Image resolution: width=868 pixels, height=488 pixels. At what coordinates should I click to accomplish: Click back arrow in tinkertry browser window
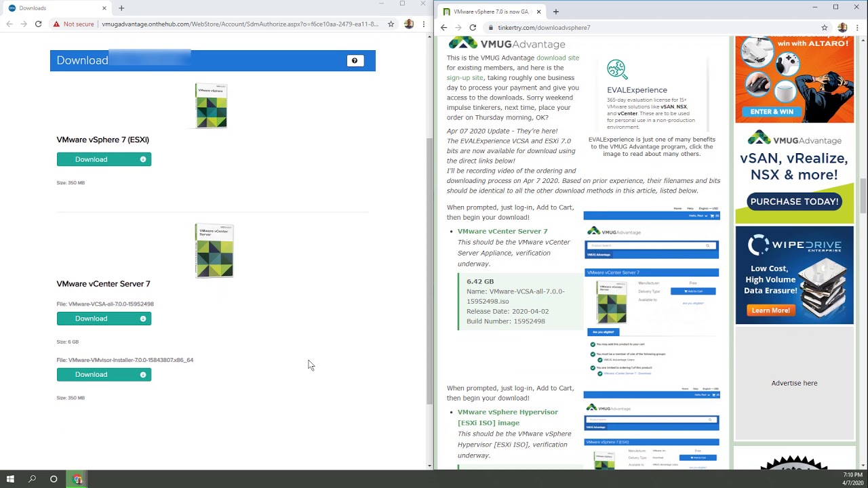tap(443, 28)
